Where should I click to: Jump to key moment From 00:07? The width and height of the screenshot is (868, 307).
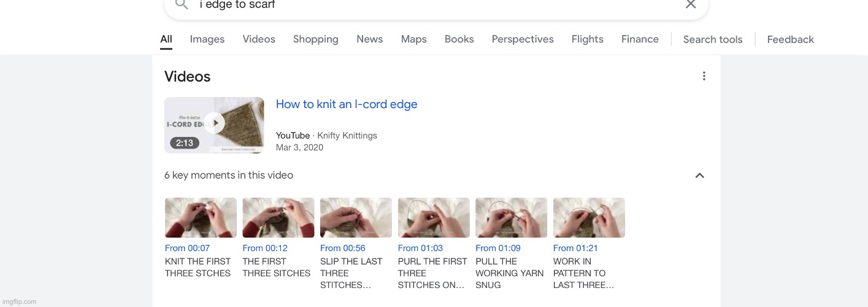[x=187, y=248]
